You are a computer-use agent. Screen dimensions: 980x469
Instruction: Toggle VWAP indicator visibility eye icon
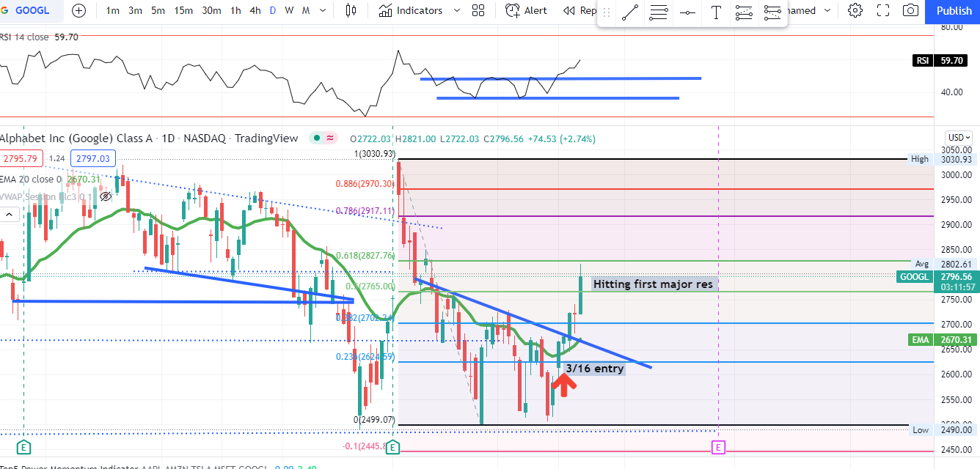(x=105, y=196)
